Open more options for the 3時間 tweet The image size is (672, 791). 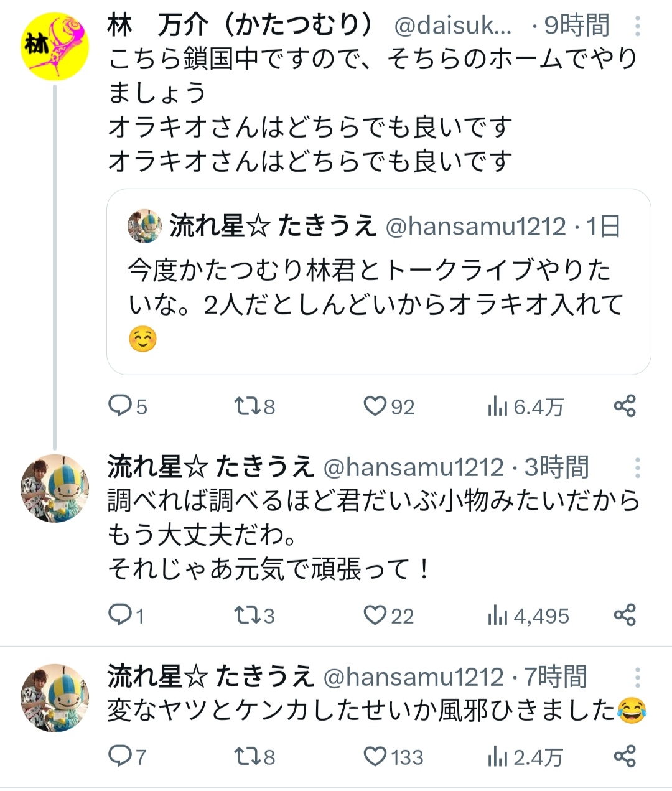tap(638, 468)
